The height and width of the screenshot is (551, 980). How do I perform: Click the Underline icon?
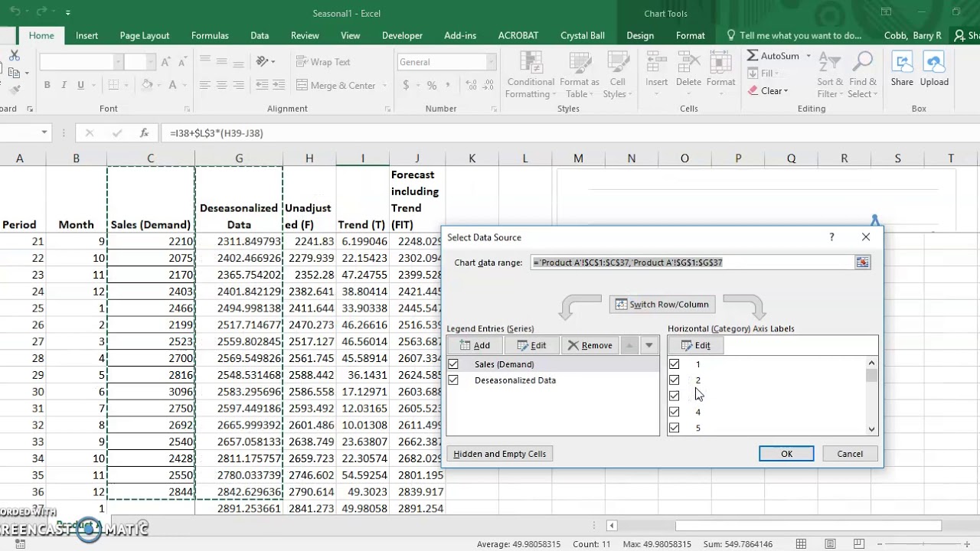coord(80,85)
